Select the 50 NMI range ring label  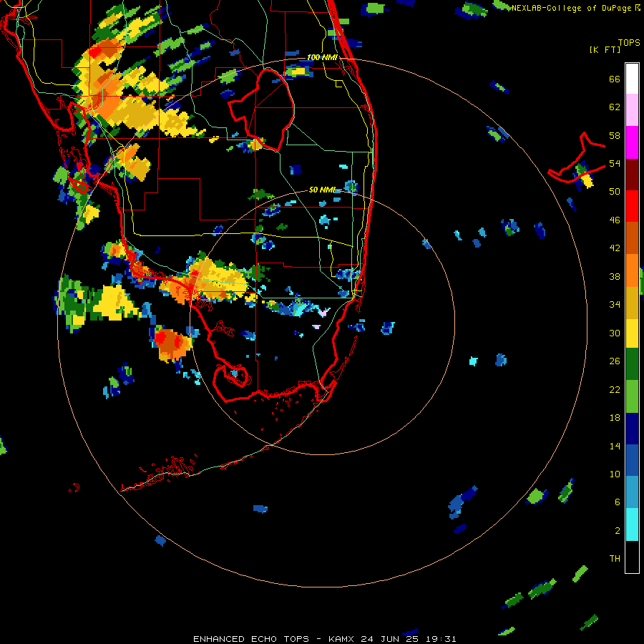click(x=323, y=190)
